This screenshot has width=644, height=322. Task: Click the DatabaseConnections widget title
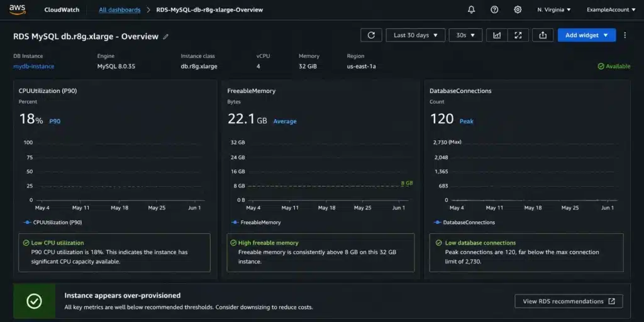tap(460, 91)
